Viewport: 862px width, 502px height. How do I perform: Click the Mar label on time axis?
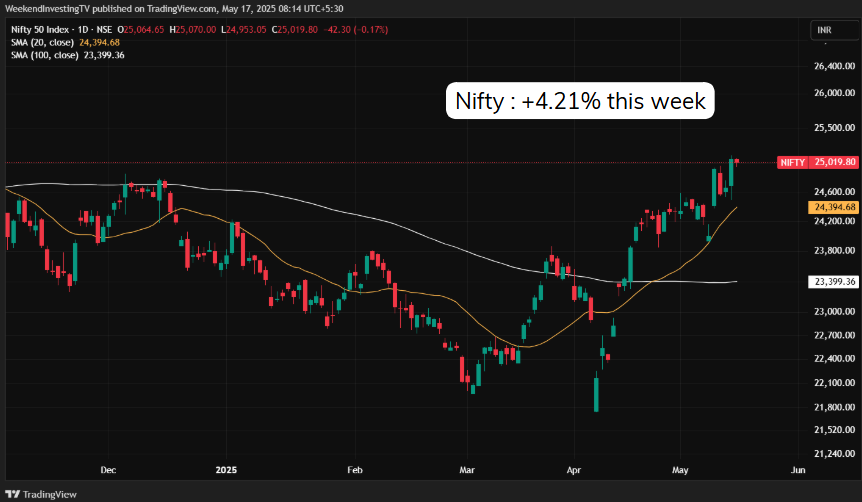(x=467, y=470)
